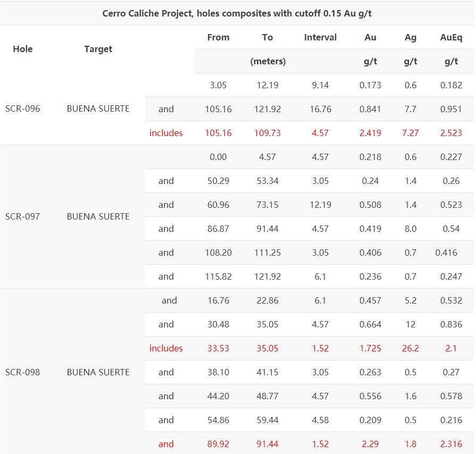Click BUENA SUERTE target for SCR-097
The width and height of the screenshot is (476, 454).
[x=98, y=216]
